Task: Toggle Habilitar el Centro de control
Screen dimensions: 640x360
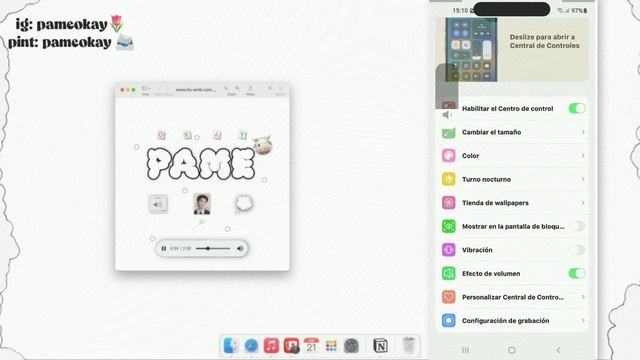Action: point(577,109)
